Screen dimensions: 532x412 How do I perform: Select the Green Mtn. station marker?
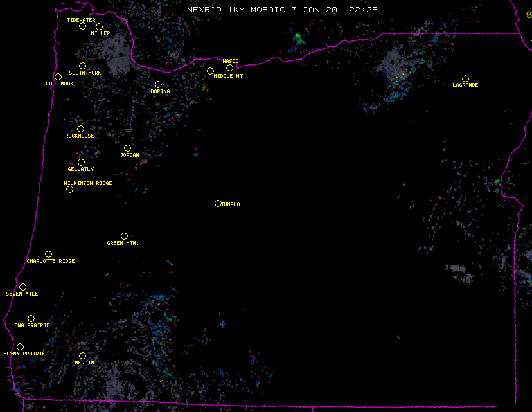click(x=124, y=236)
